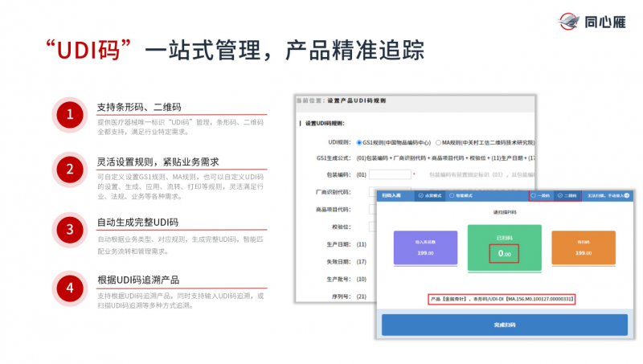Click the green 已扫码 count card
This screenshot has width=643, height=364.
[505, 248]
